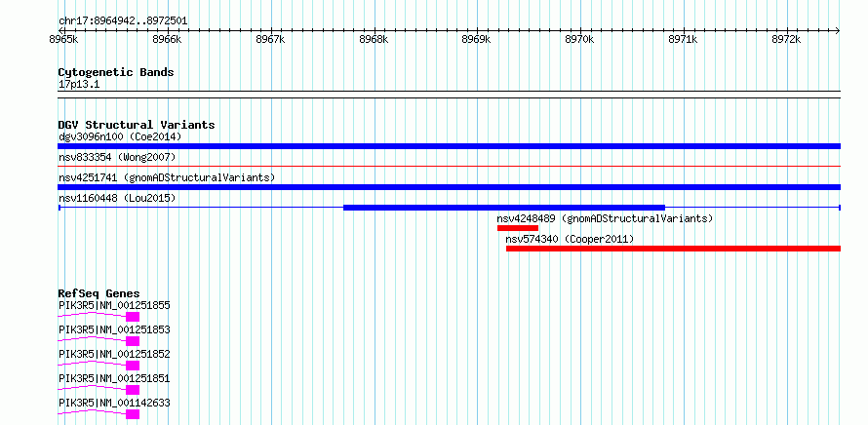
Task: Click the magenta exon box of NM_001251851
Action: pos(133,390)
